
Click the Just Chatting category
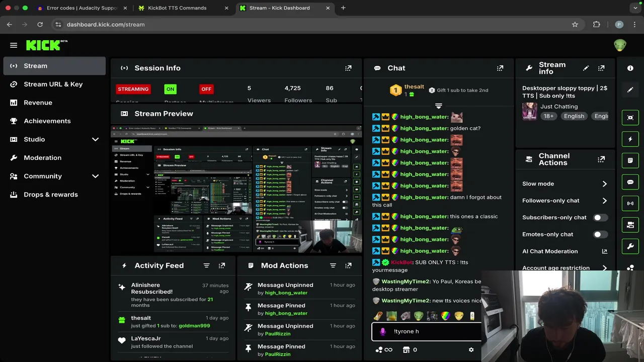coord(559,107)
